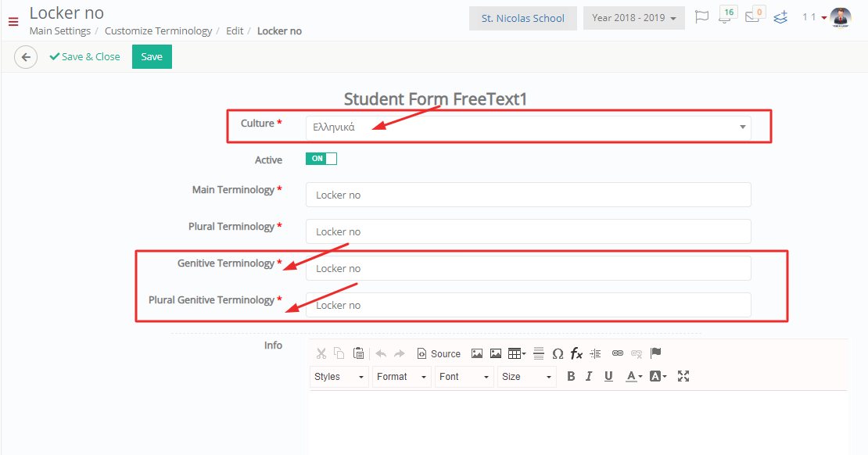Insert a table in the editor
Screen dimensions: 868x455
[x=516, y=353]
